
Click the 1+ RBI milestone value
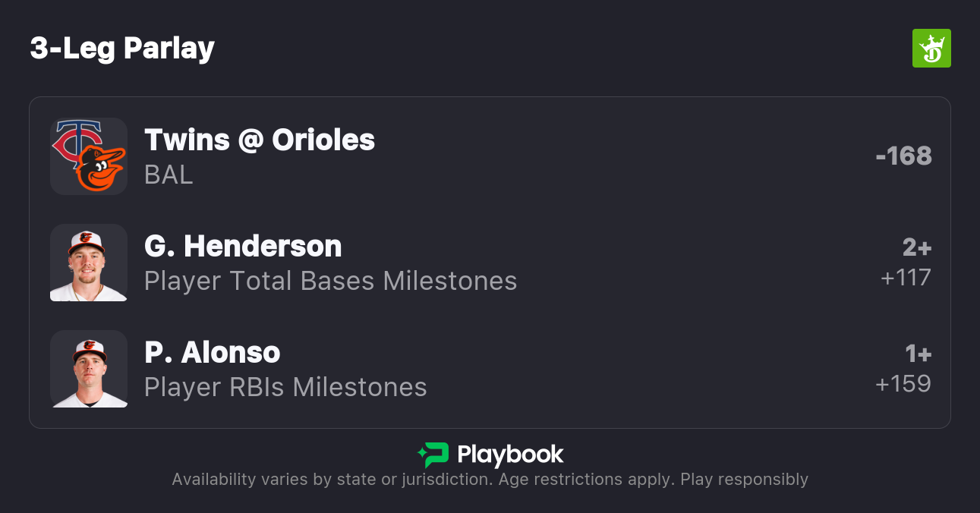(x=918, y=354)
